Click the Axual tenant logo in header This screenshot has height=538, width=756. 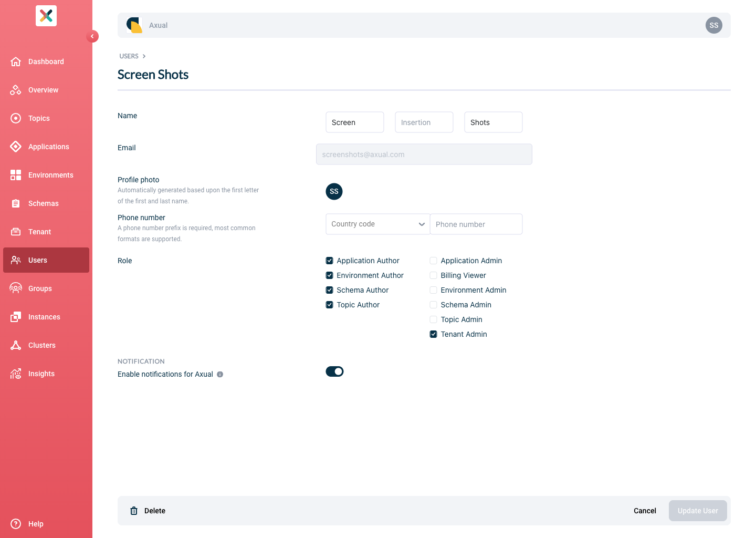pyautogui.click(x=134, y=25)
